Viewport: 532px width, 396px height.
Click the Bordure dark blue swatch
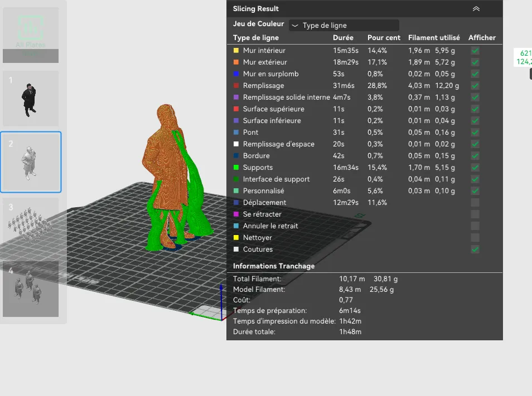236,156
